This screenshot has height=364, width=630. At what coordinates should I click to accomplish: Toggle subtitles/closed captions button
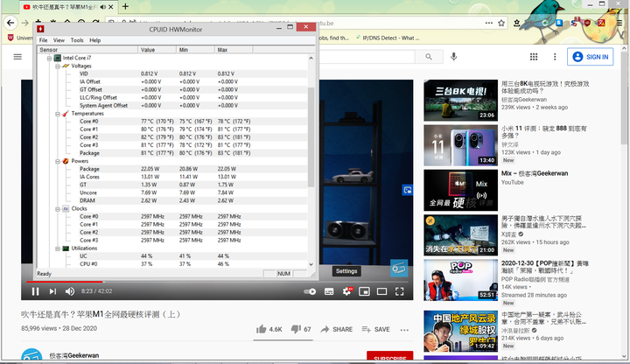tap(329, 291)
